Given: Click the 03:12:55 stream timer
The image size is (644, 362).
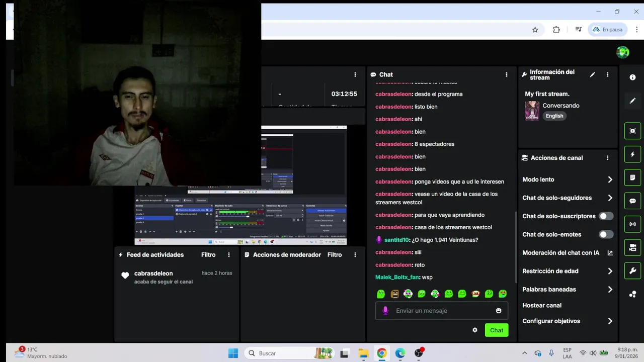Looking at the screenshot, I should (344, 94).
